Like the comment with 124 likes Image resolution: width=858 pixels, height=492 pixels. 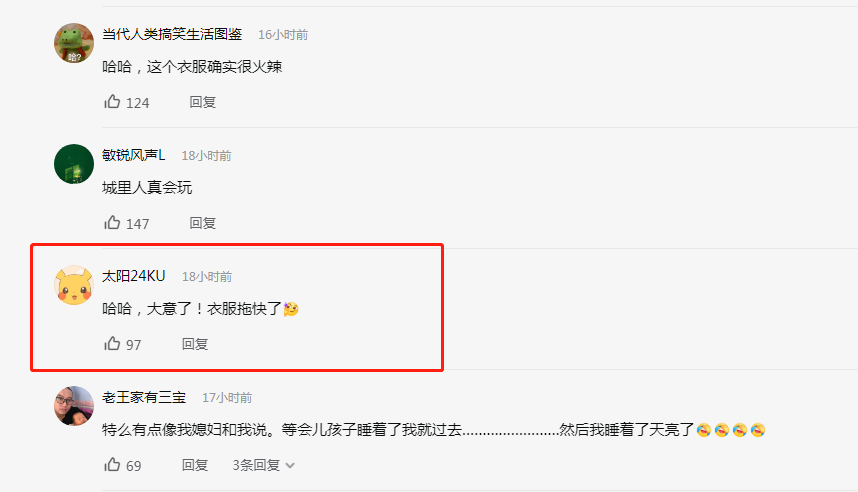(x=112, y=102)
